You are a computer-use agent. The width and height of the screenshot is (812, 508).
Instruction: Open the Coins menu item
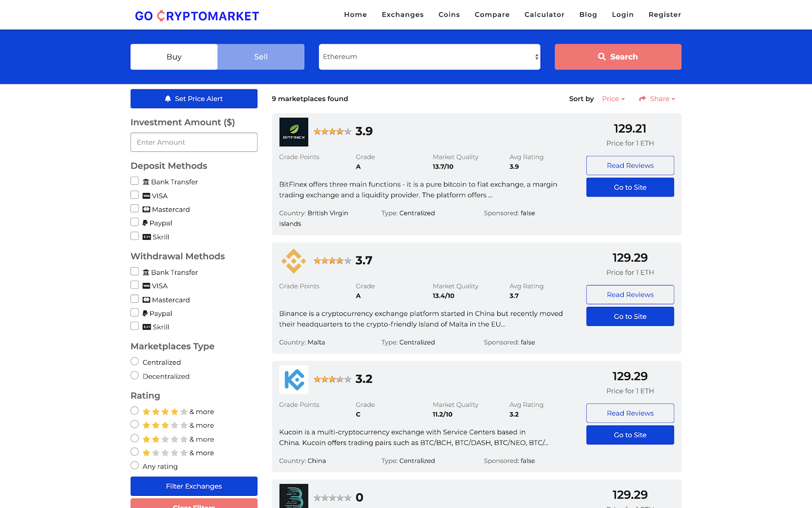click(x=449, y=15)
